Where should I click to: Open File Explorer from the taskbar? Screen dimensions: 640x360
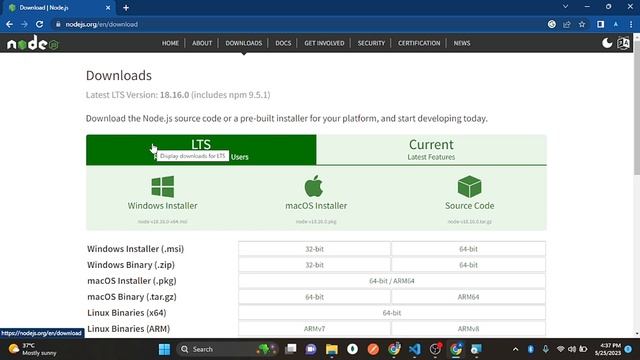[x=332, y=349]
